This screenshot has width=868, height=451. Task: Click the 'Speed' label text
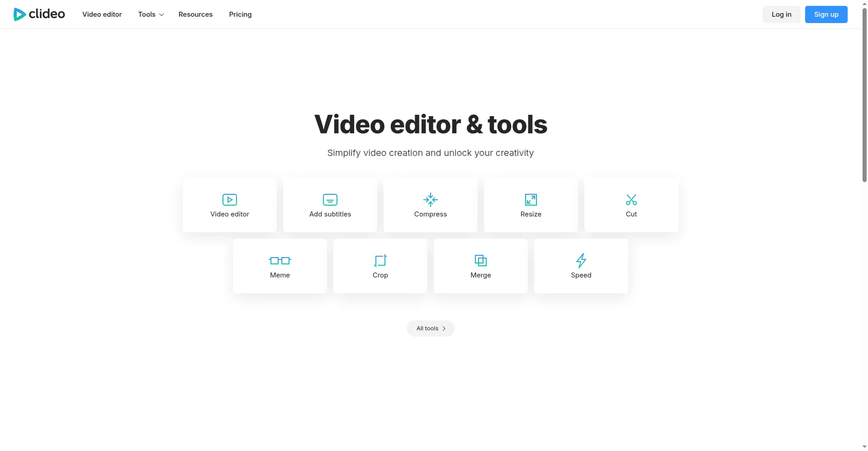tap(581, 275)
